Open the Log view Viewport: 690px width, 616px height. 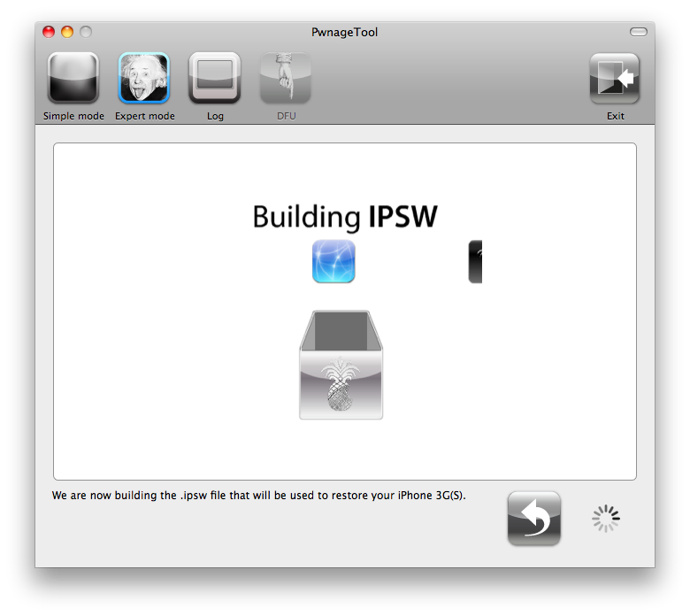(215, 78)
